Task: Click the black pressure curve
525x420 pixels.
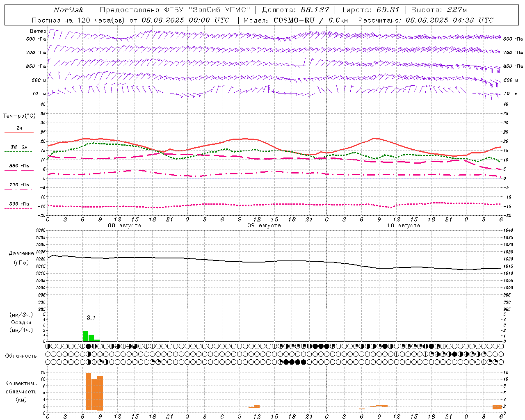Action: point(275,262)
